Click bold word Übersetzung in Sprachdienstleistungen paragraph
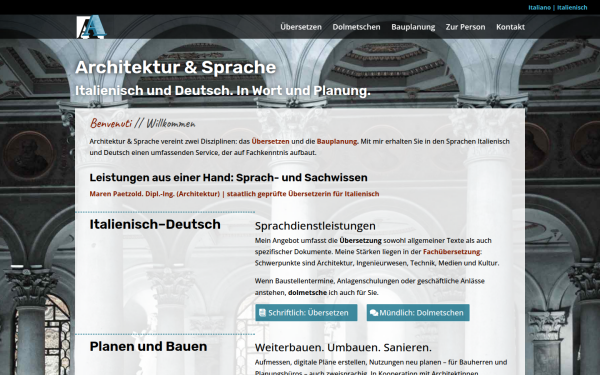 [x=360, y=240]
